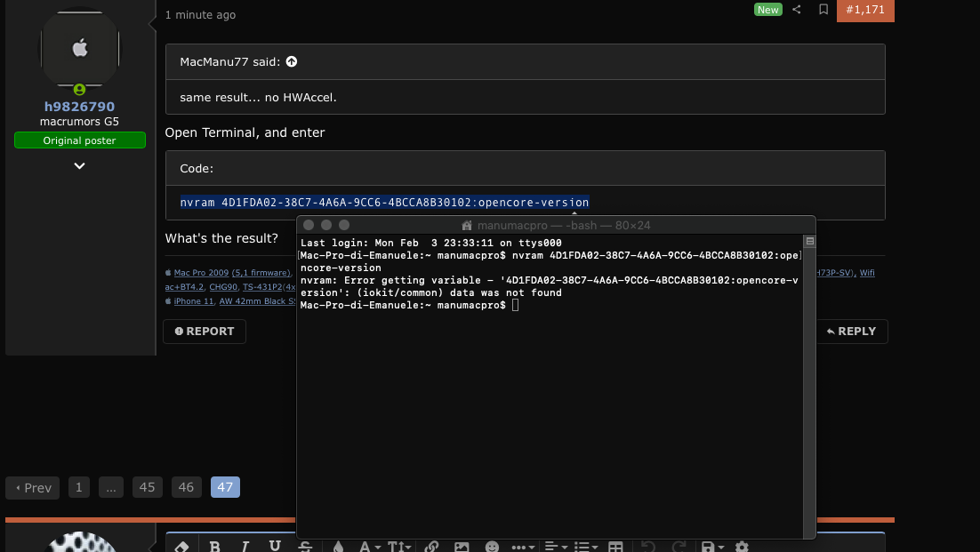
Task: Insert a table from the editor toolbar
Action: 615,547
